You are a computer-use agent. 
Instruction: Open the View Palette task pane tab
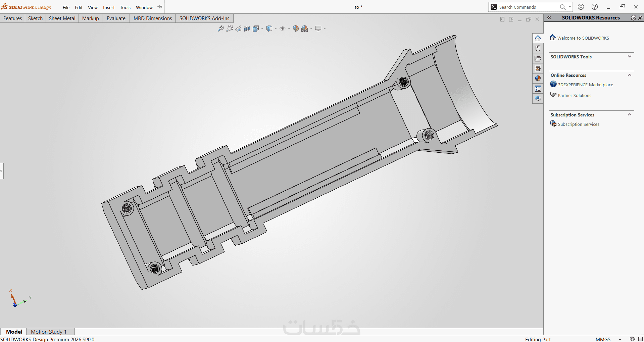538,68
